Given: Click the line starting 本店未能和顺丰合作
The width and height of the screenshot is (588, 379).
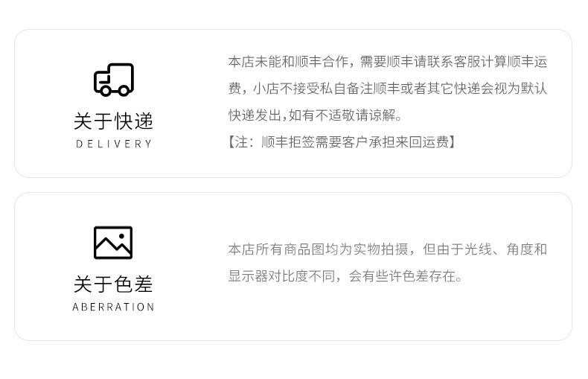Looking at the screenshot, I should (388, 62).
